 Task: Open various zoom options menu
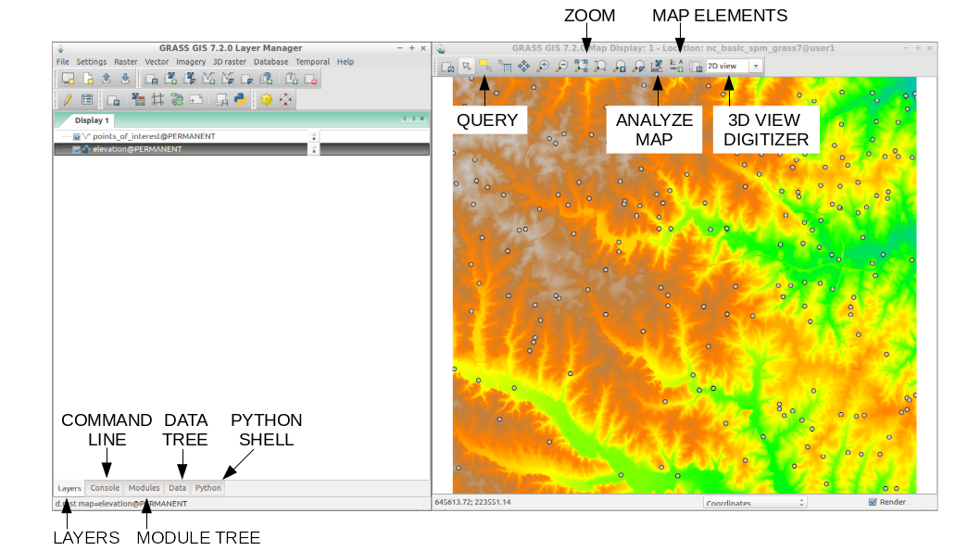[x=638, y=67]
